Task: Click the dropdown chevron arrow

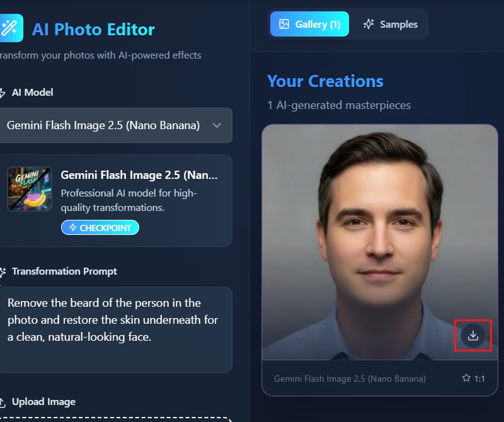Action: 217,125
